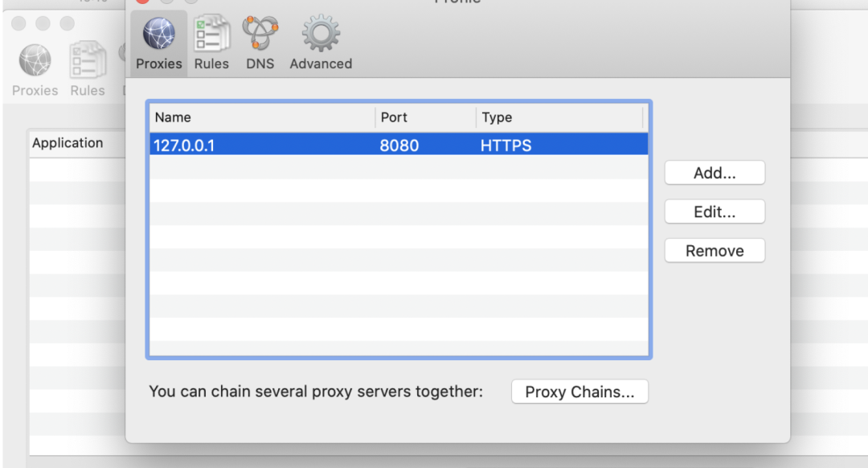Sort the proxy list by Type column
Viewport: 868px width, 468px height.
(x=560, y=117)
